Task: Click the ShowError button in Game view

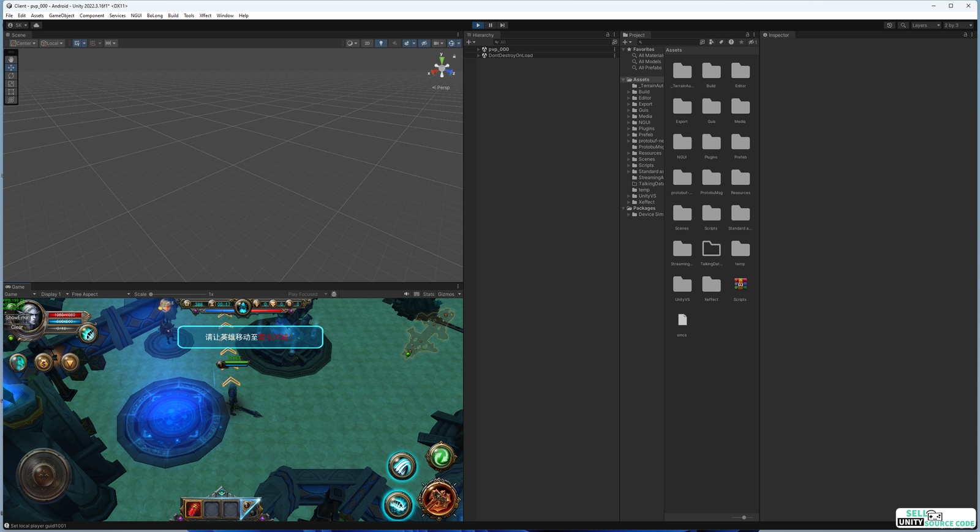Action: click(17, 318)
